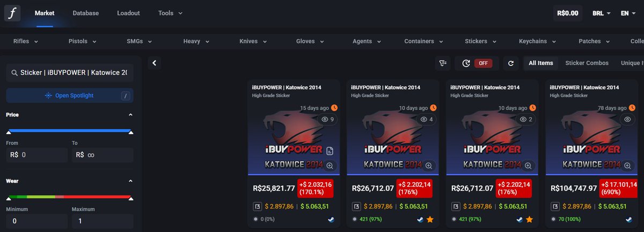This screenshot has height=232, width=644.
Task: Click the clock icon on the 15 days ago card
Action: coord(335,108)
